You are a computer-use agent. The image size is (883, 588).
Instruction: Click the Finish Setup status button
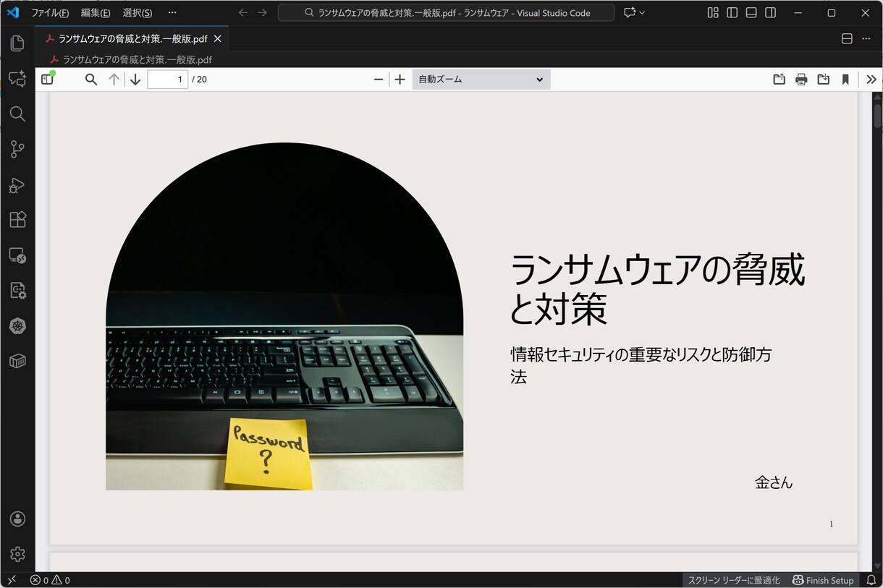(x=823, y=580)
